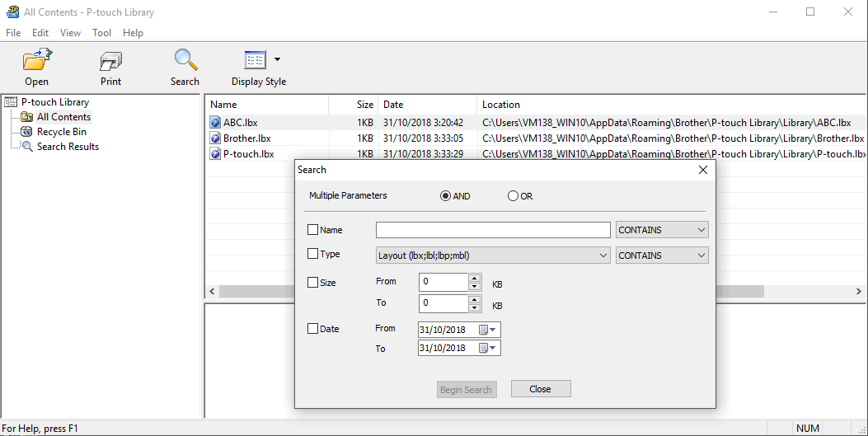Click the Display Style toolbar icon
Viewport: 868px width, 436px height.
pyautogui.click(x=255, y=61)
